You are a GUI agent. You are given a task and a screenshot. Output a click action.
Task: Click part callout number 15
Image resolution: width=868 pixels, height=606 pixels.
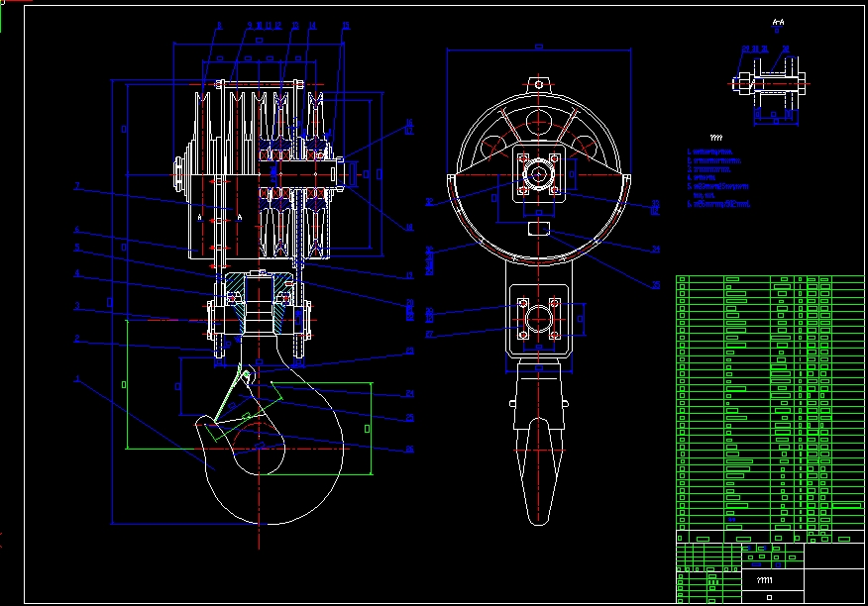(x=344, y=26)
